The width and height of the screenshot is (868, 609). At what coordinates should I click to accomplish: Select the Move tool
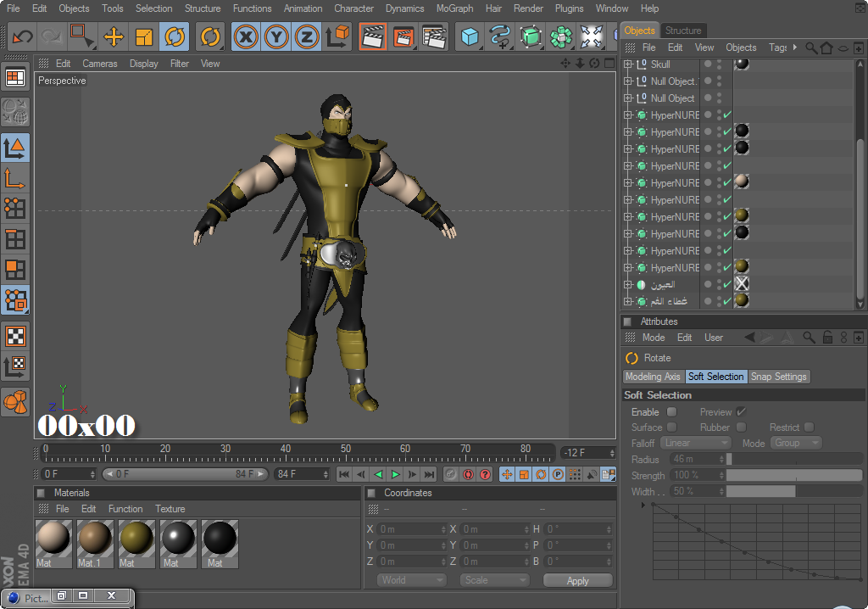point(114,36)
